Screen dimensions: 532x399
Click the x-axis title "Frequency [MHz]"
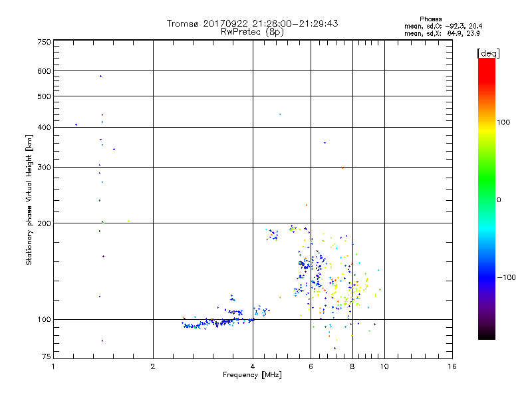(252, 375)
